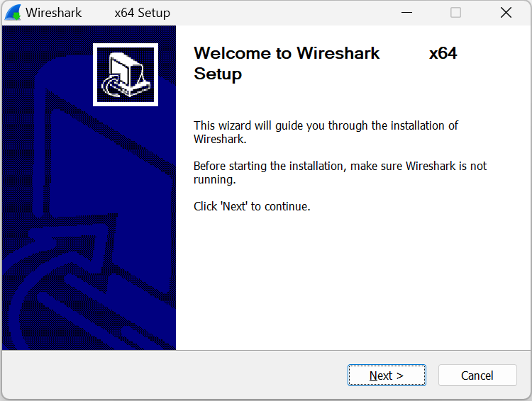This screenshot has height=401, width=532.
Task: Click the "x64 Setup" title bar text
Action: pyautogui.click(x=142, y=13)
